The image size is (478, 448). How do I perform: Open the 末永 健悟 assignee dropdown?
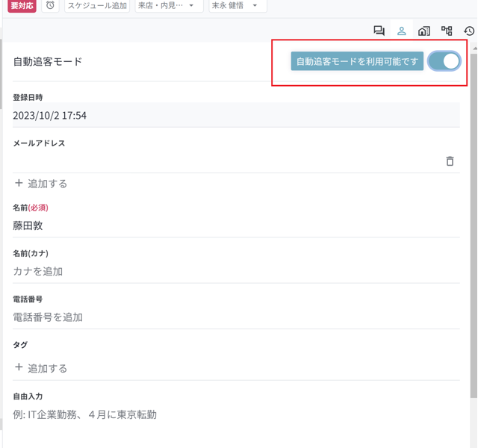[238, 5]
